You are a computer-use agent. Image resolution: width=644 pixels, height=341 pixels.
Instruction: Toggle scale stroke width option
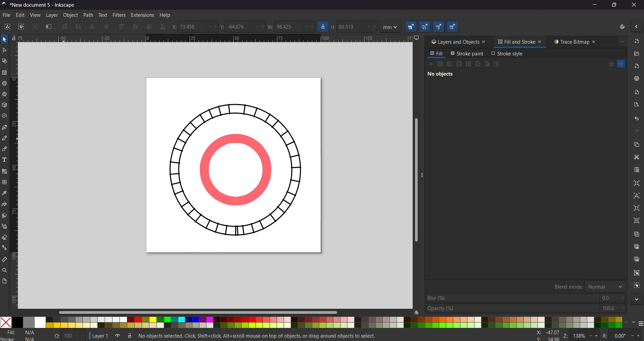pos(411,27)
